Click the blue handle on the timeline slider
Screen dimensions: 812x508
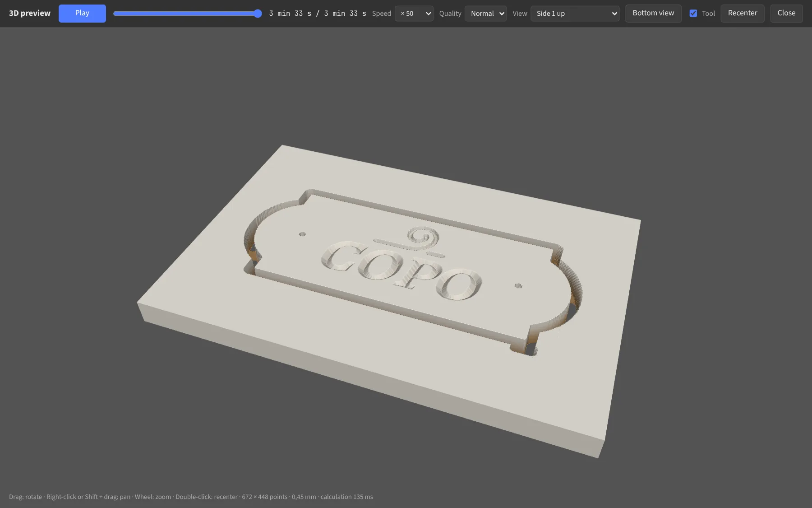coord(258,14)
